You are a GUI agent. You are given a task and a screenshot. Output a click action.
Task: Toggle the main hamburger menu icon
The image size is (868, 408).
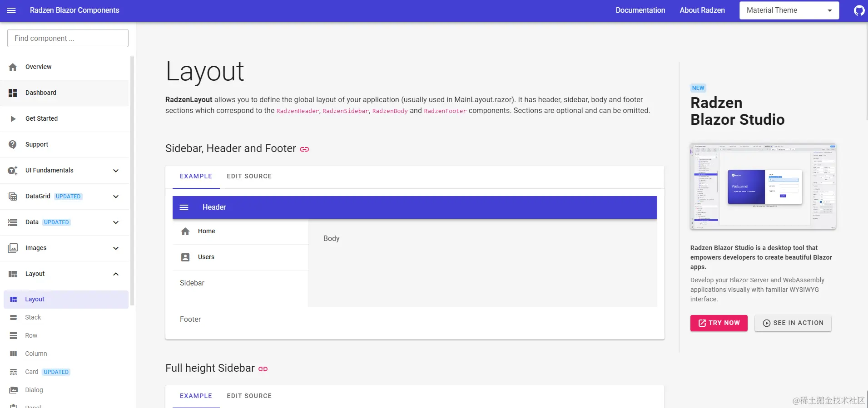click(11, 10)
